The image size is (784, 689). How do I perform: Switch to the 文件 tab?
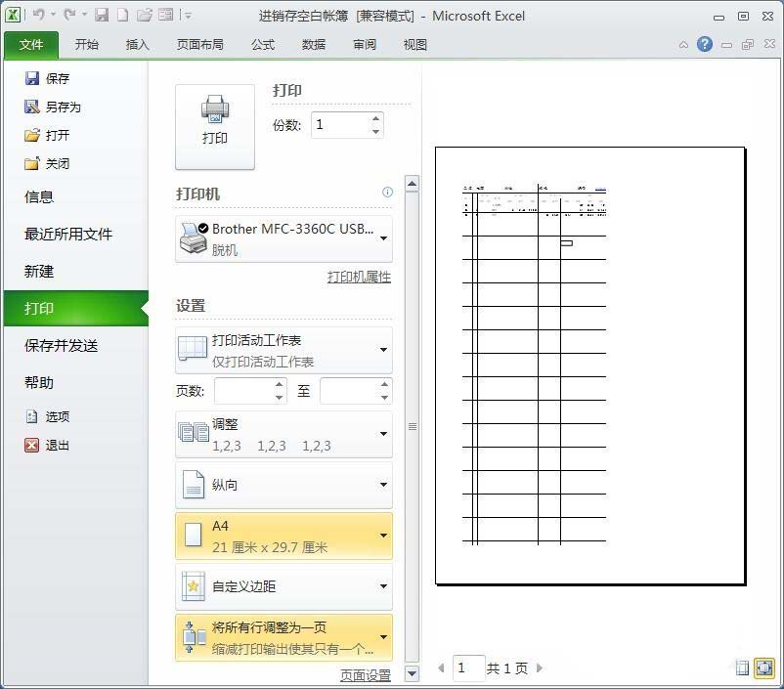pos(31,45)
